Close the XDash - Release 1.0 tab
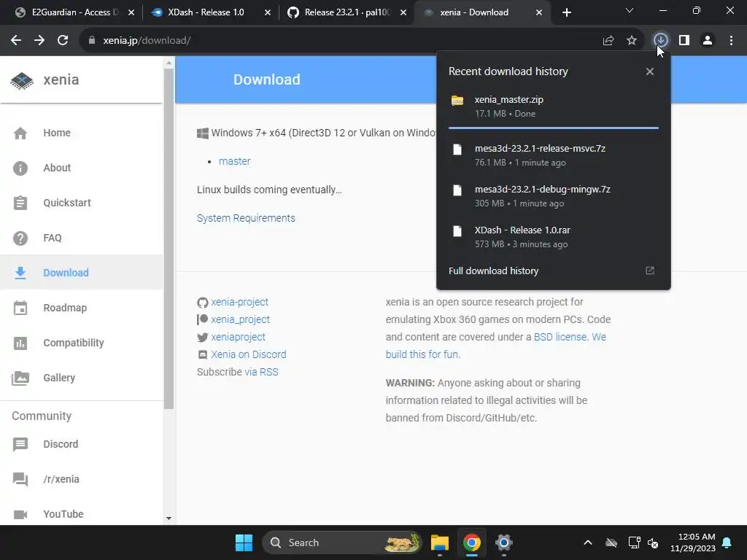747x560 pixels. click(x=268, y=13)
